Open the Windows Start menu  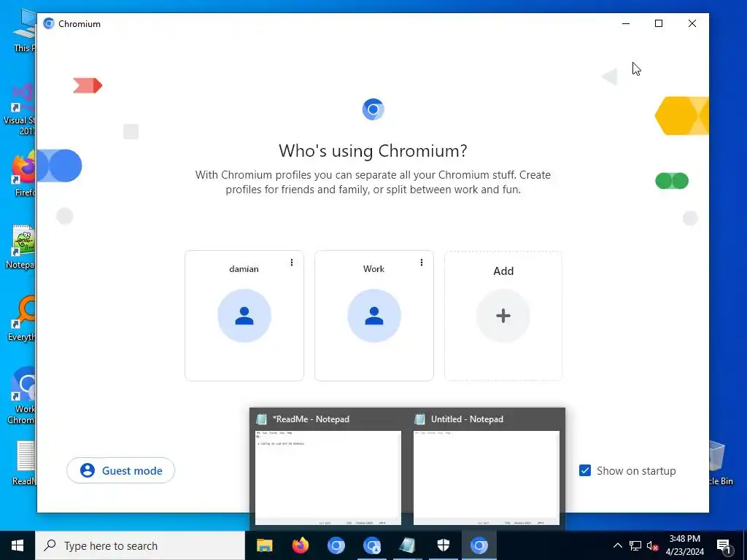point(18,545)
